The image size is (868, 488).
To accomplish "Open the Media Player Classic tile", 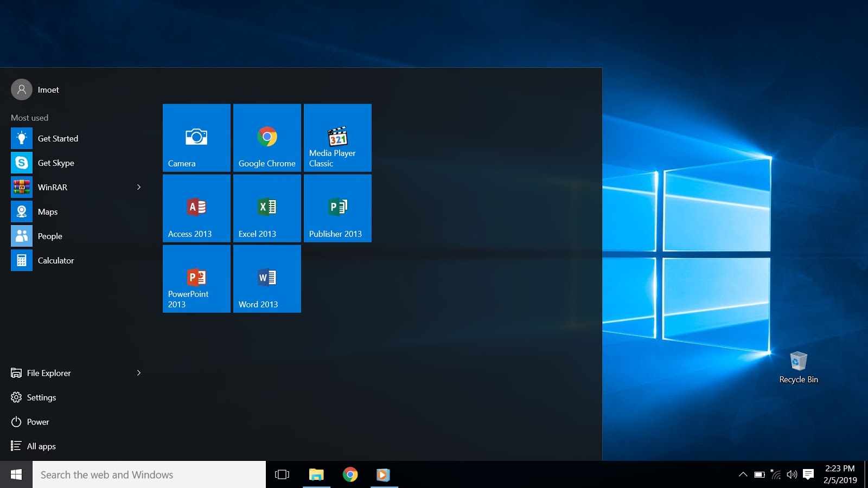I will 337,138.
